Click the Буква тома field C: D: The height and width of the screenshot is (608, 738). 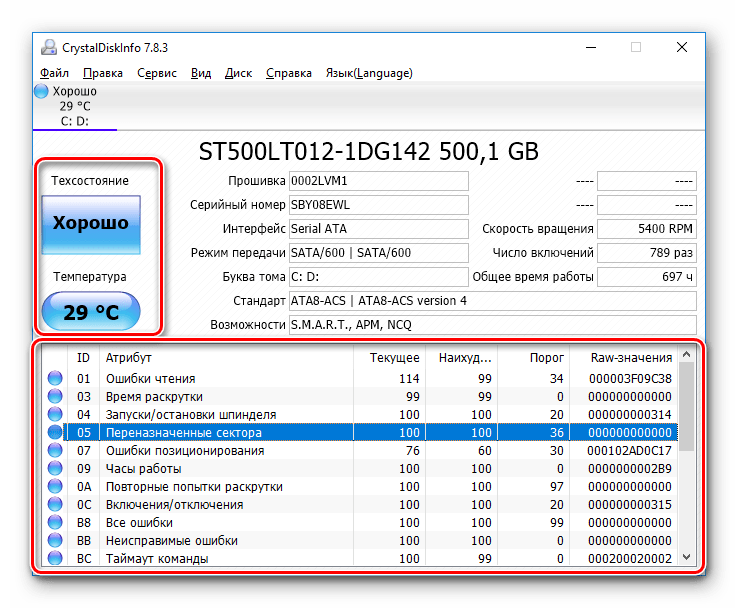pyautogui.click(x=378, y=277)
